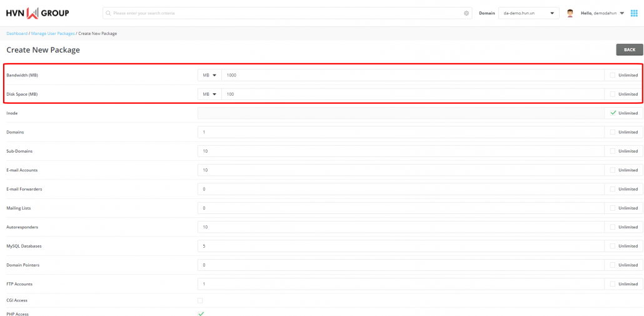644x316 pixels.
Task: Click the user avatar icon
Action: click(570, 13)
